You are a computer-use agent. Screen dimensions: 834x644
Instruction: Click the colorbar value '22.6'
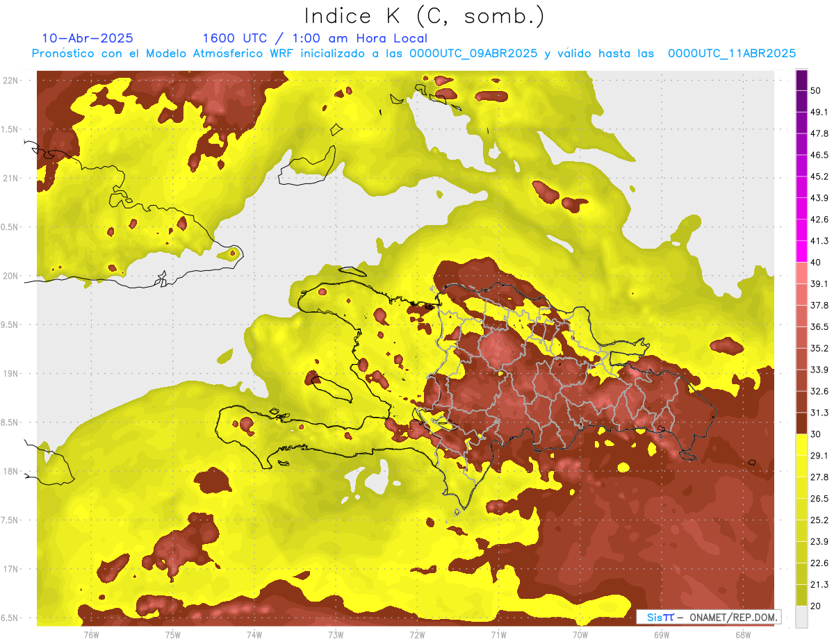[x=819, y=563]
